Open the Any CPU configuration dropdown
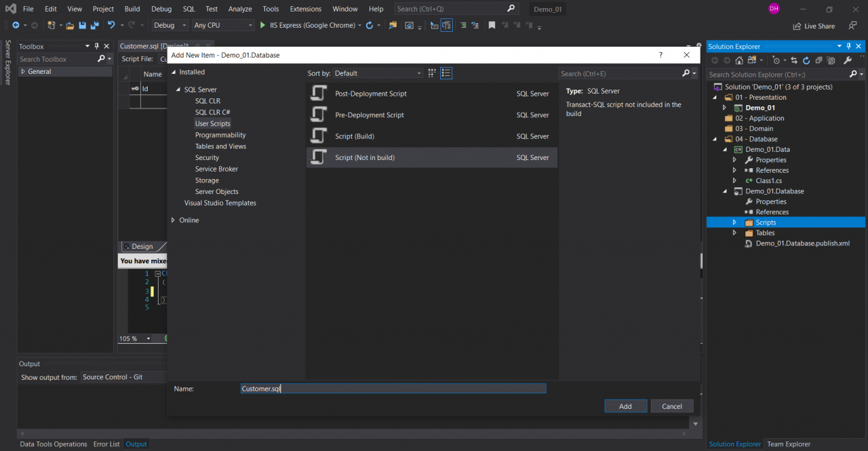This screenshot has width=868, height=451. [x=224, y=25]
